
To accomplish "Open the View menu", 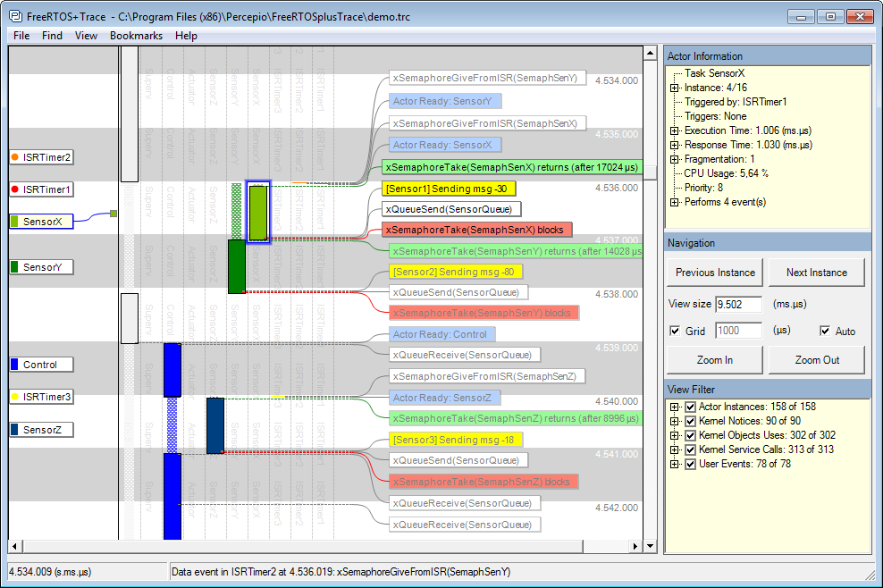I will [86, 36].
